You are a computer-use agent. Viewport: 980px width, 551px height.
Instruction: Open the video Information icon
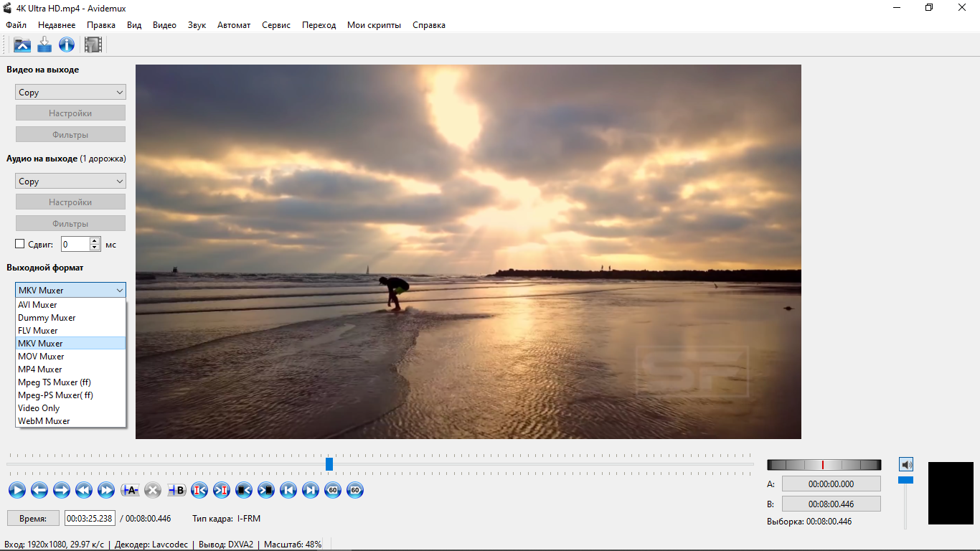(67, 45)
